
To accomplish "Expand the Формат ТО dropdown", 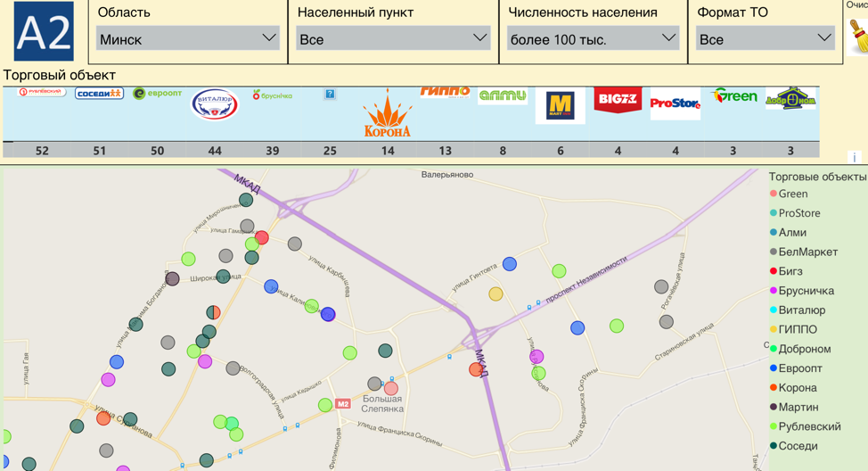I will [x=765, y=38].
